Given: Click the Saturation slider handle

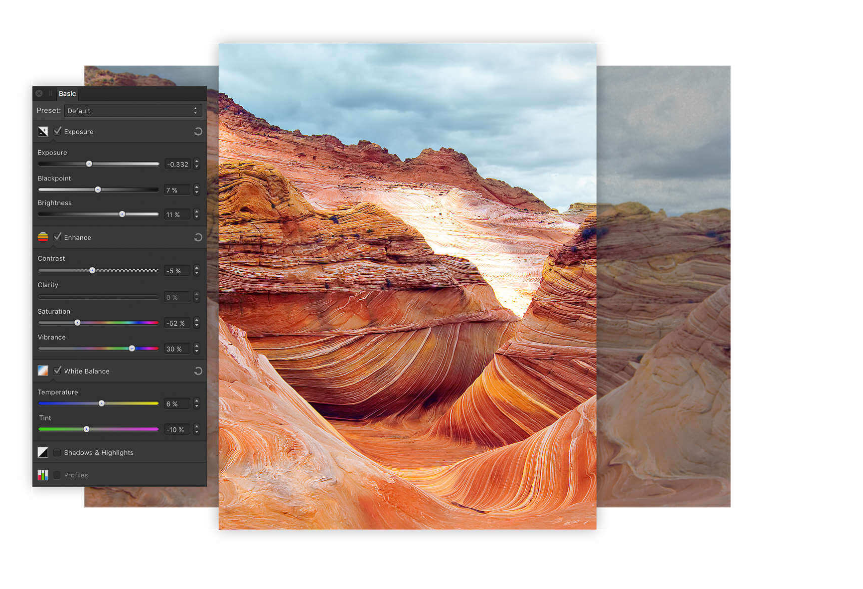Looking at the screenshot, I should point(78,323).
